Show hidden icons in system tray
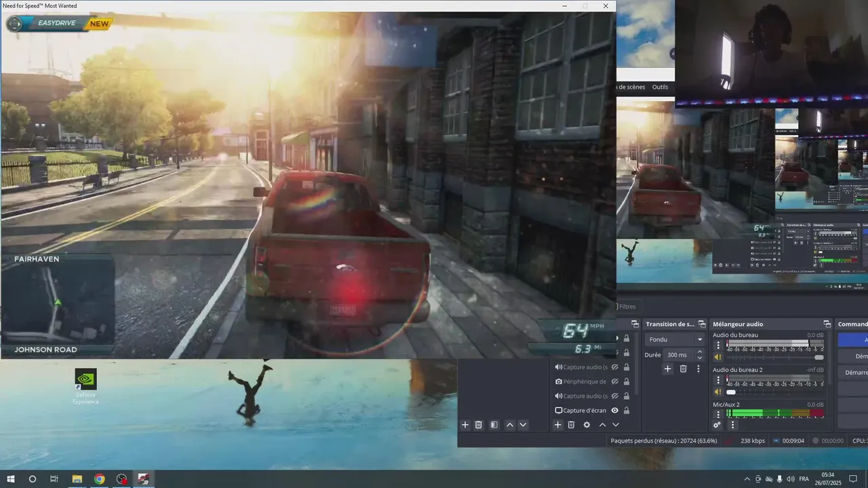The height and width of the screenshot is (488, 868). click(747, 479)
